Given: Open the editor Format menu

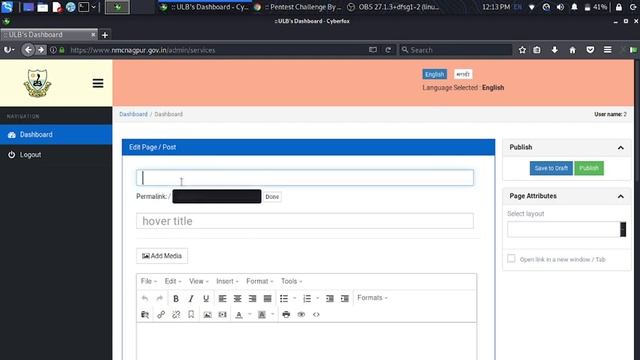Looking at the screenshot, I should pos(260,281).
